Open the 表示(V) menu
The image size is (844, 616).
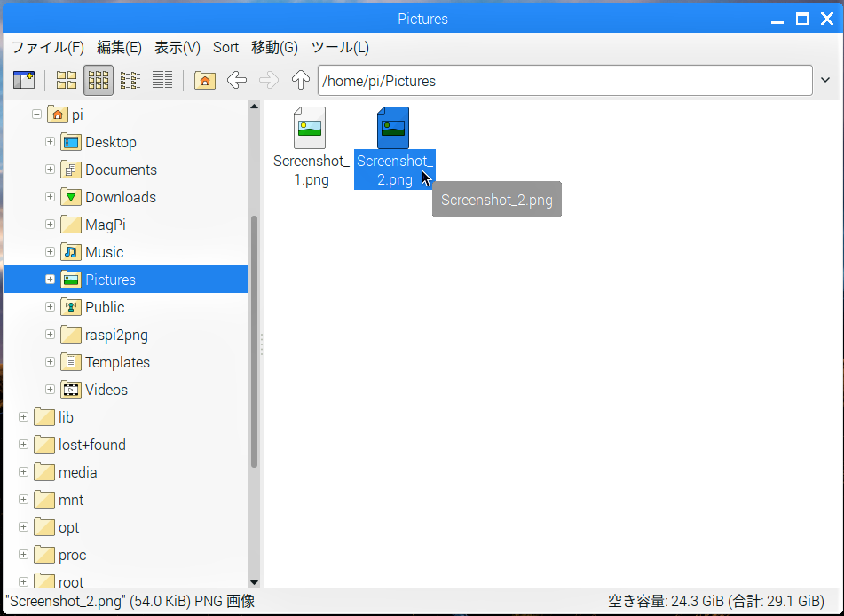(x=177, y=47)
